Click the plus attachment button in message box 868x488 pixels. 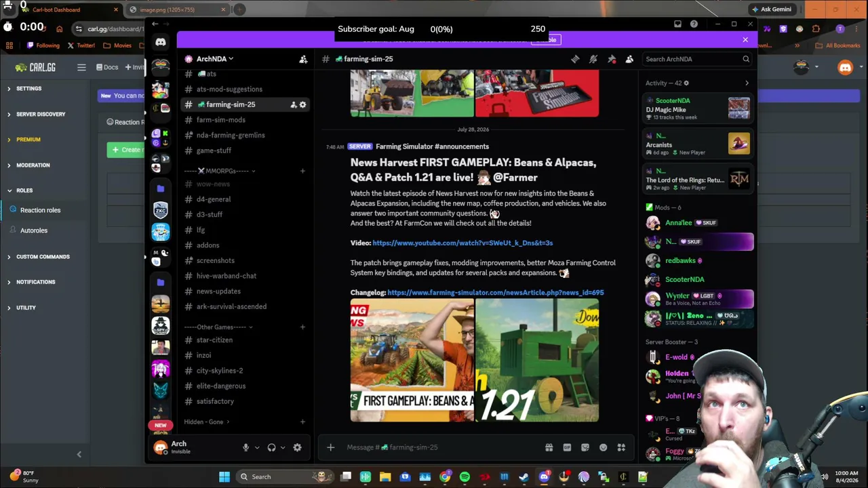tap(330, 447)
